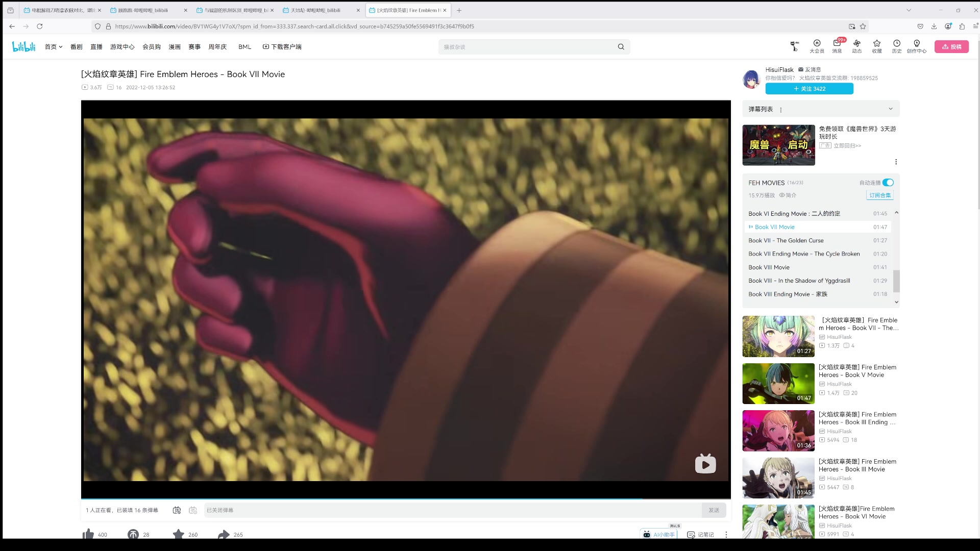
Task: Focus the danmaku input field
Action: point(453,510)
